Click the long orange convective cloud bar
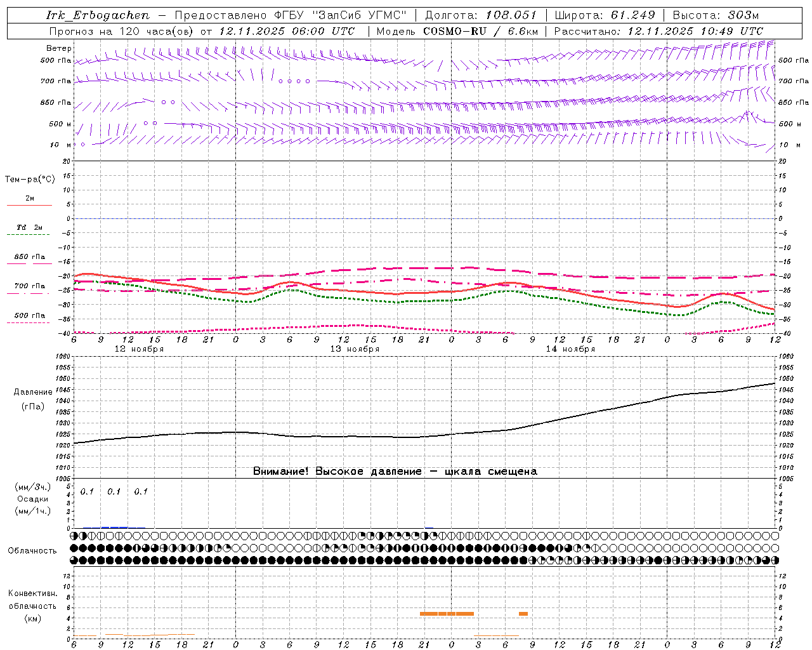The height and width of the screenshot is (650, 812). pyautogui.click(x=447, y=614)
